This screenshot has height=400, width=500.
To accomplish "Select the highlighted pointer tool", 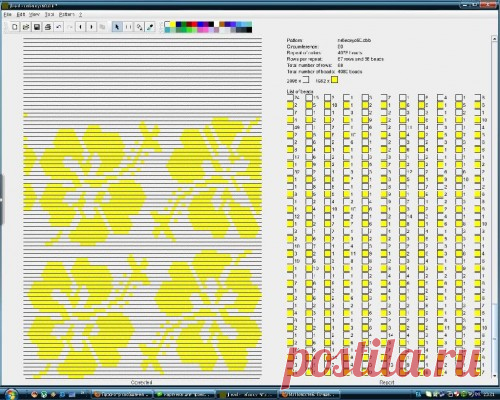I will [x=117, y=27].
